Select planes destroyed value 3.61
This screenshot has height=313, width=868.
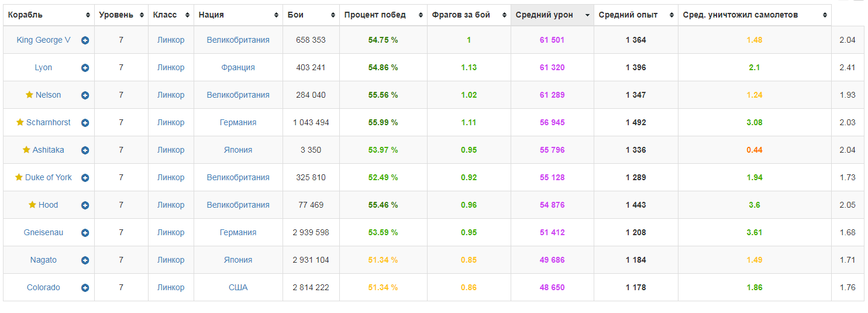click(755, 233)
